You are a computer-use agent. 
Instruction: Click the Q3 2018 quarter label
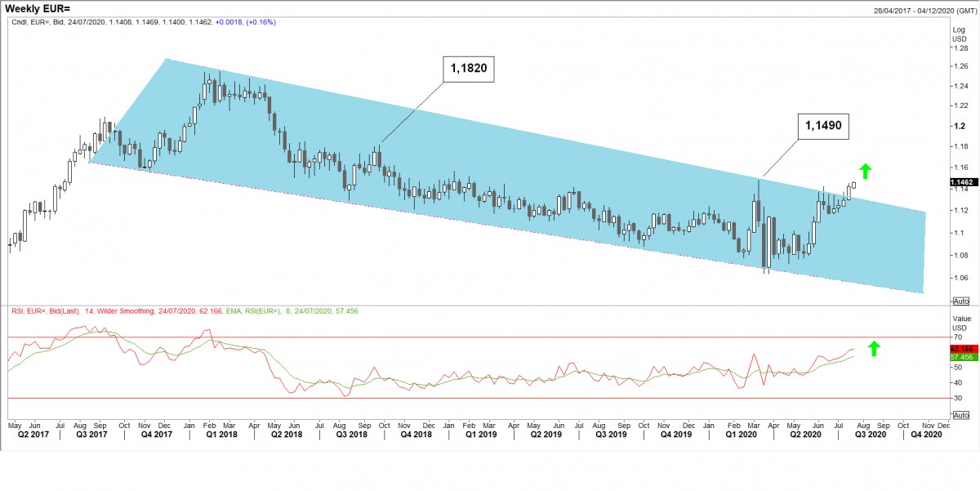(x=350, y=435)
